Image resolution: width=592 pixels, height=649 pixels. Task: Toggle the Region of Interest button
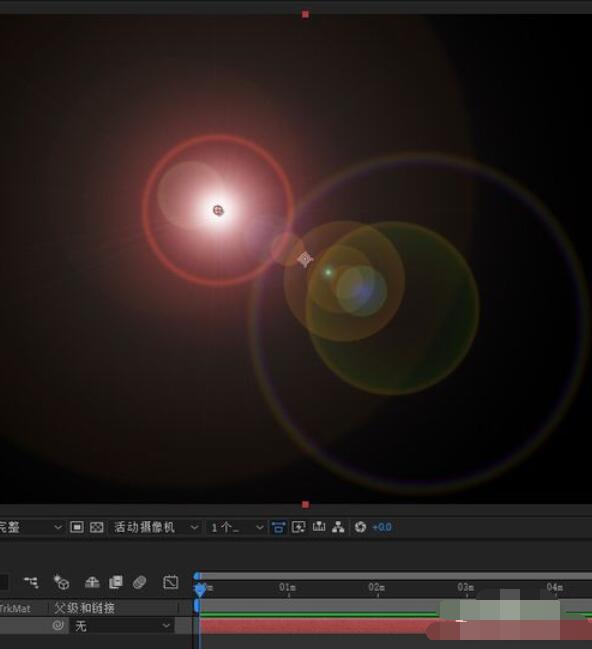coord(77,527)
